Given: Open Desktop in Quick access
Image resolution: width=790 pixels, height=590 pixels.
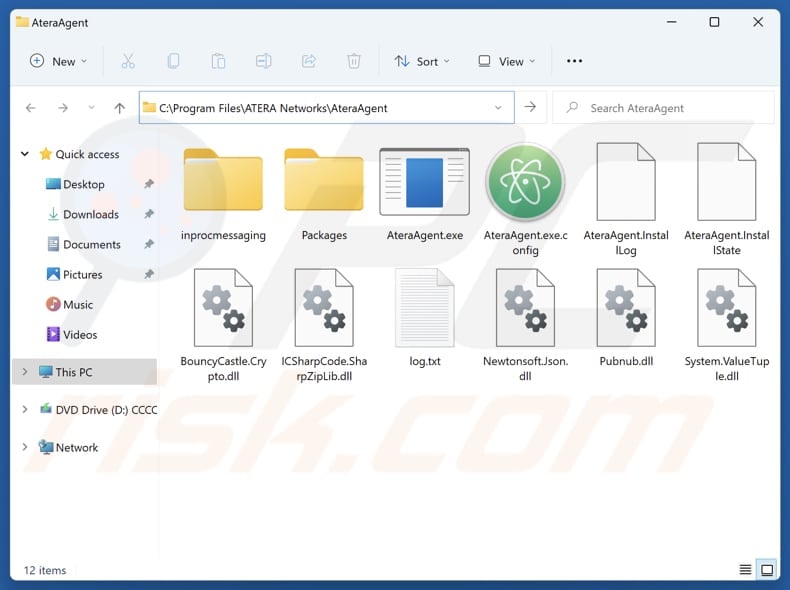Looking at the screenshot, I should pos(76,184).
